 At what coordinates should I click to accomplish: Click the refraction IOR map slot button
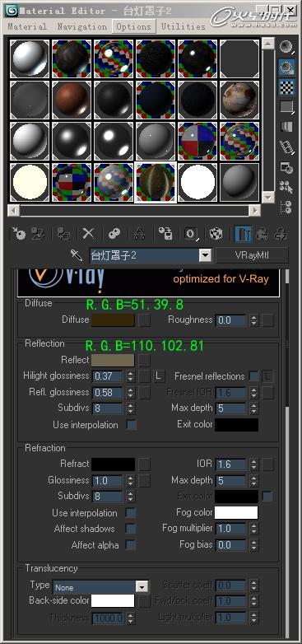pyautogui.click(x=268, y=464)
